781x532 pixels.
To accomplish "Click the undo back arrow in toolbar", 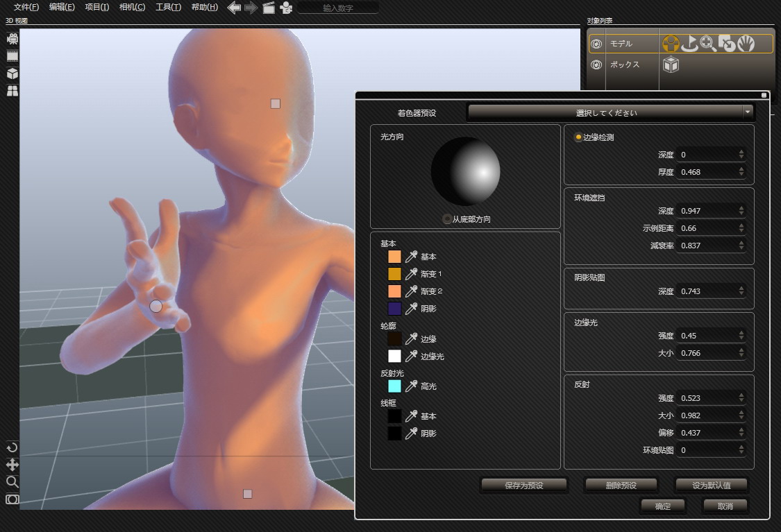I will pos(234,8).
